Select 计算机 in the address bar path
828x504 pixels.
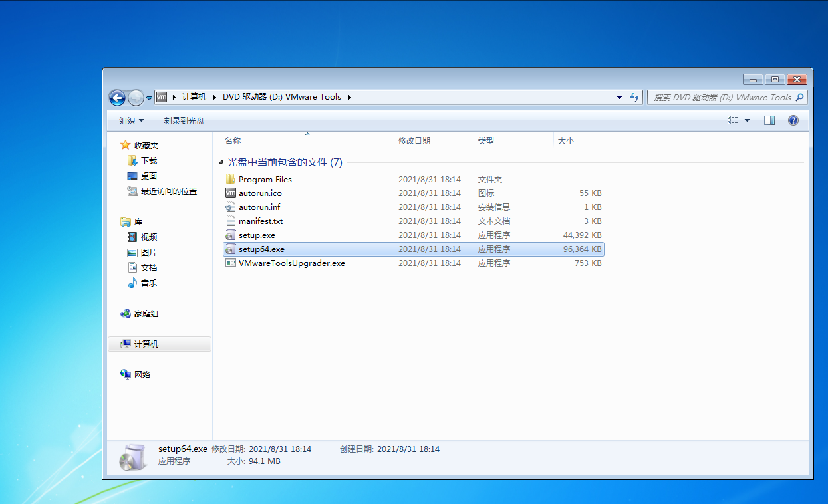pos(194,97)
